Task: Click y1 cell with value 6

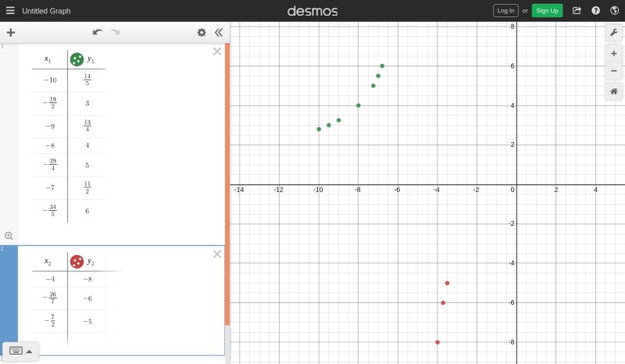Action: point(87,211)
